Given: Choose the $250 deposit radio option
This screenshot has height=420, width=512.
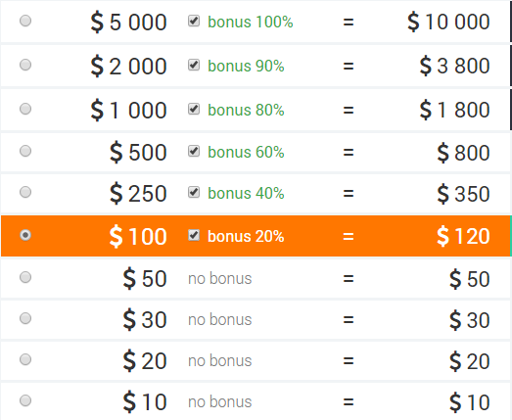Looking at the screenshot, I should pos(25,192).
